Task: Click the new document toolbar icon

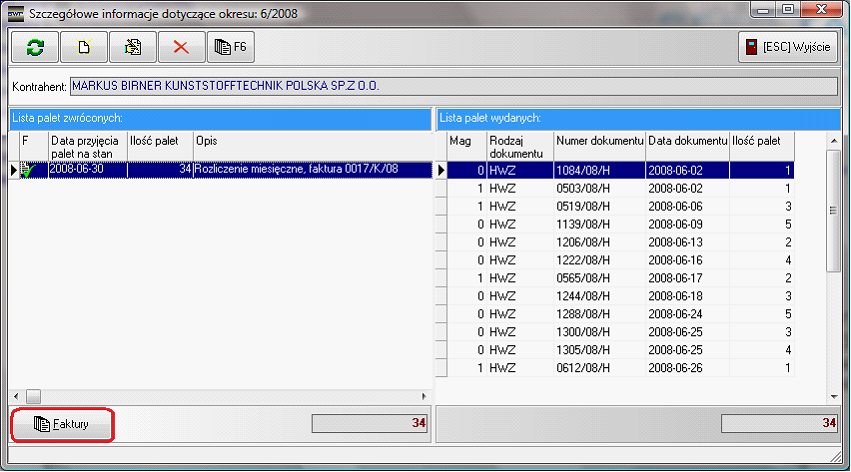Action: [83, 47]
